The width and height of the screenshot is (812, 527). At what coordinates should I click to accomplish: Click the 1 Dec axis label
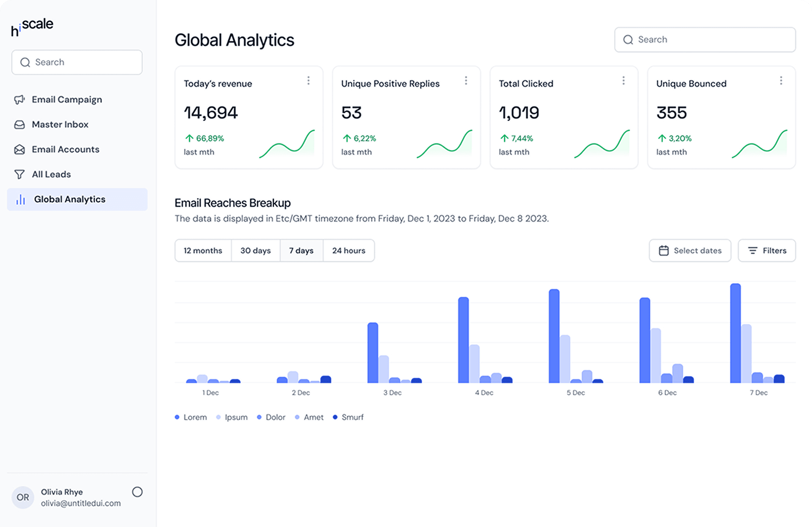pos(210,393)
